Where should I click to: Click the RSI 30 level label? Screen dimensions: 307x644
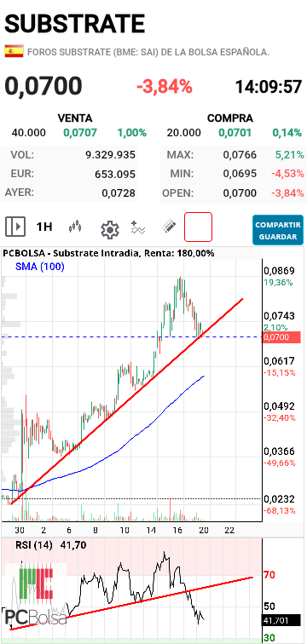[269, 638]
